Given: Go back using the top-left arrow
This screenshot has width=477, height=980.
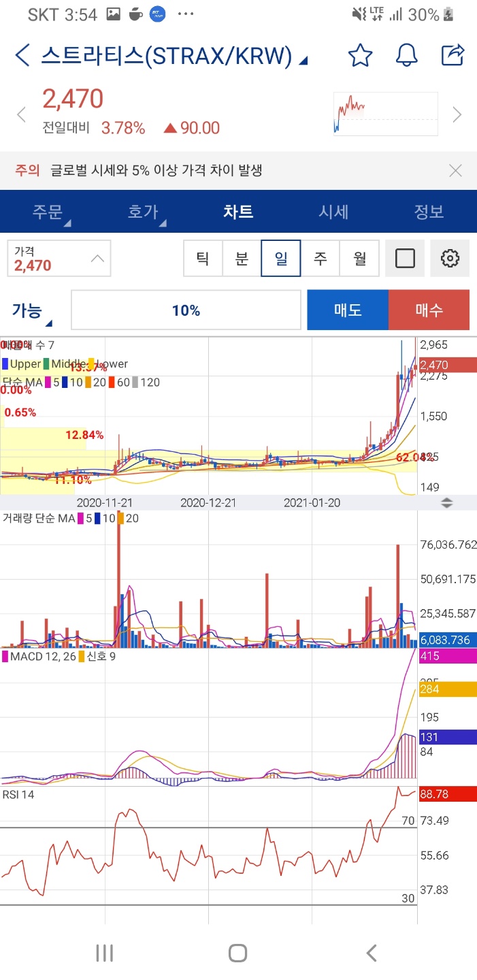Looking at the screenshot, I should click(22, 55).
